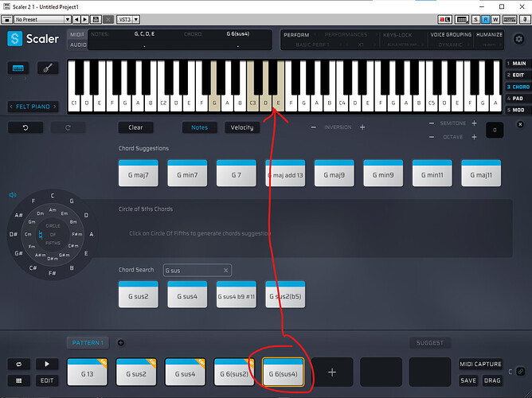Select G sus4 b9 #11 search result

click(x=237, y=295)
